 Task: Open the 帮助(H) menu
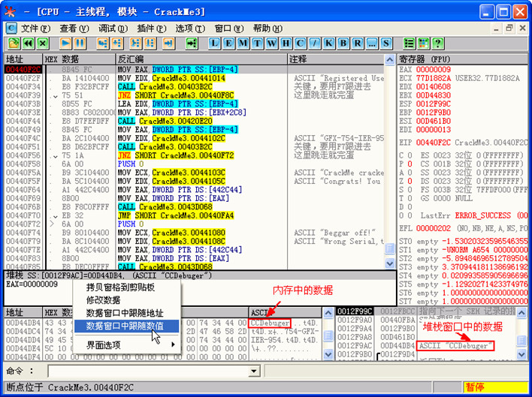pos(268,29)
